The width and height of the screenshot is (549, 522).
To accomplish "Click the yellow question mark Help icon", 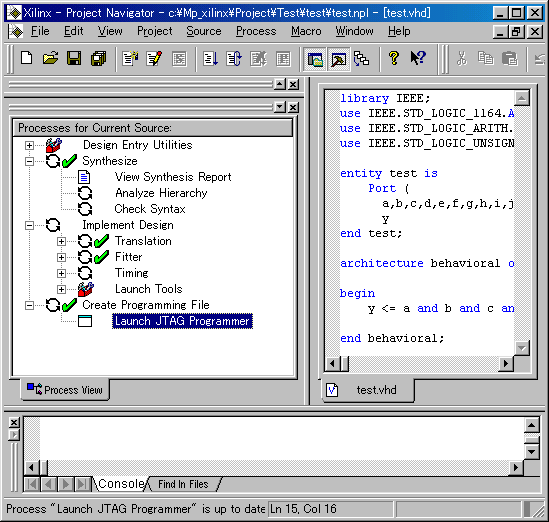I will tap(394, 58).
